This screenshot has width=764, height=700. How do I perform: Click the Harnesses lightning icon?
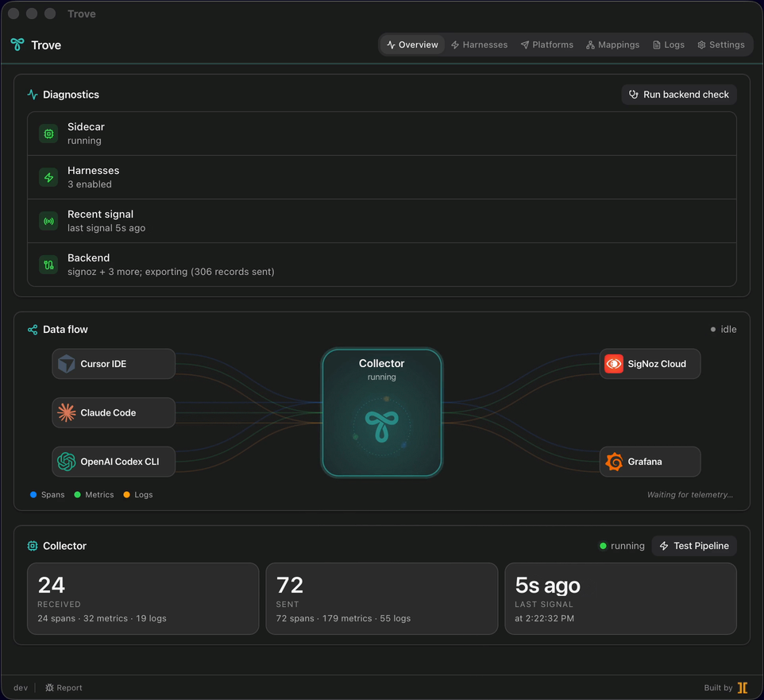pyautogui.click(x=48, y=177)
